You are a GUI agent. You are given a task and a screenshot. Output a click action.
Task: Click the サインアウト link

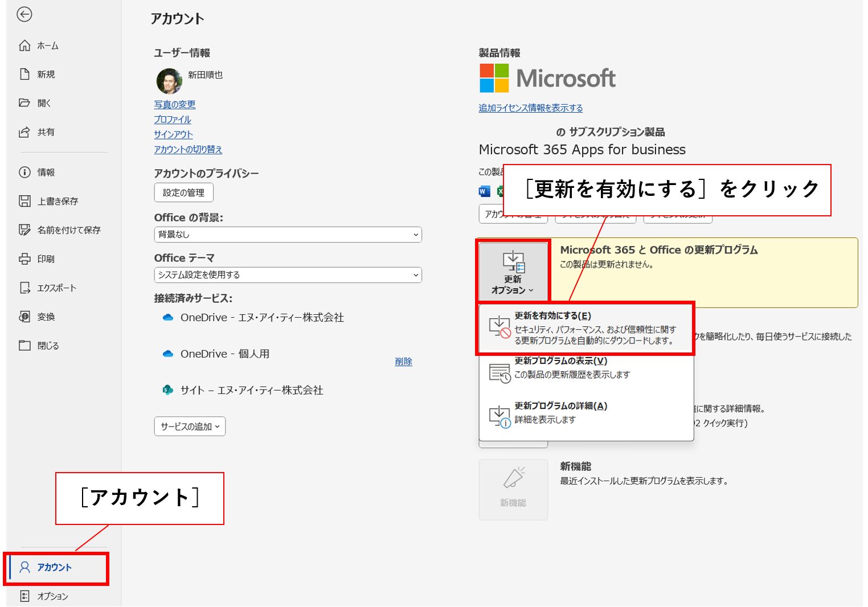click(x=173, y=135)
